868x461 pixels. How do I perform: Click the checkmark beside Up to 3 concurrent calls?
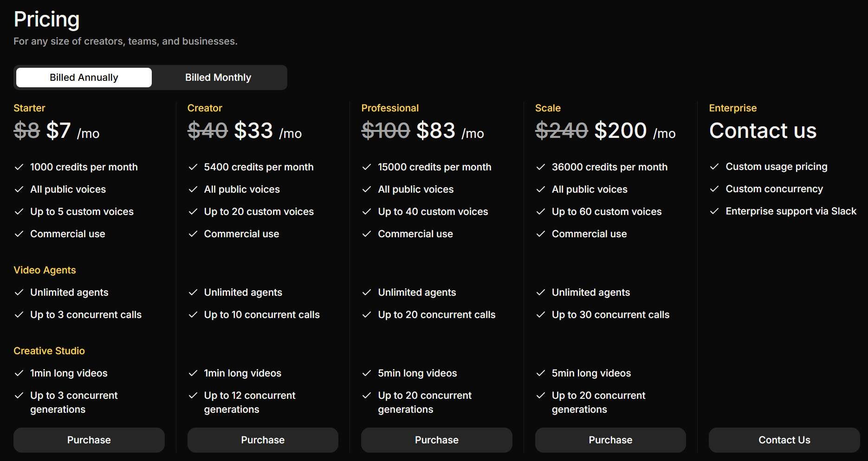coord(19,315)
